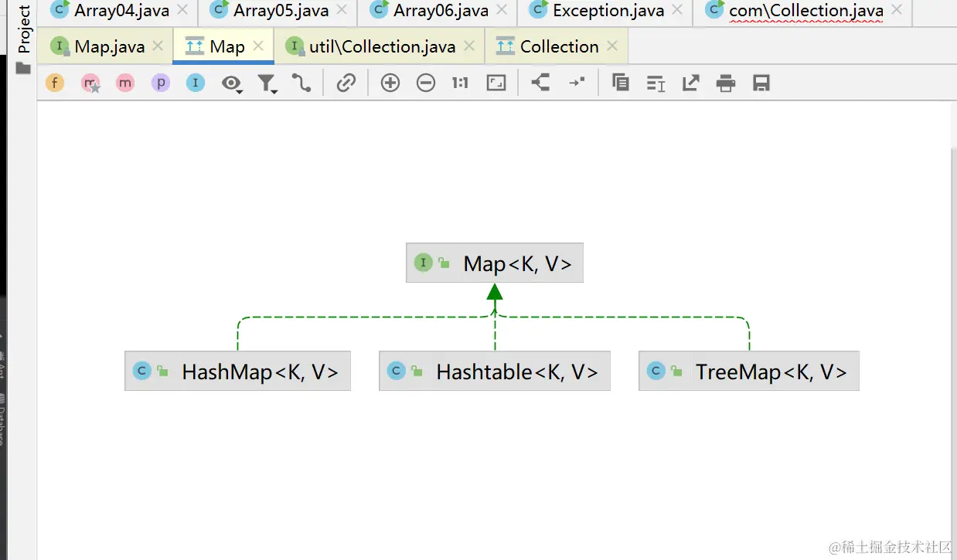Click the folder icon below Project
Viewport: 957px width, 560px height.
point(24,68)
